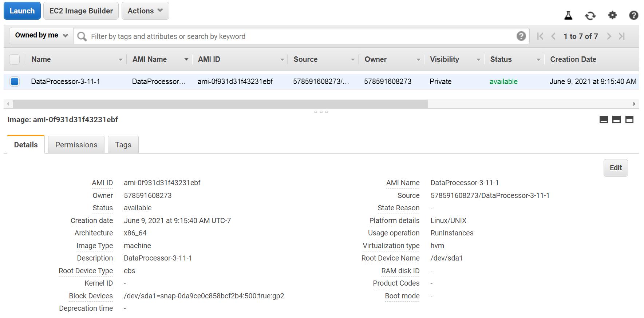Click the experiments flask icon
This screenshot has height=318, width=644.
[x=568, y=15]
